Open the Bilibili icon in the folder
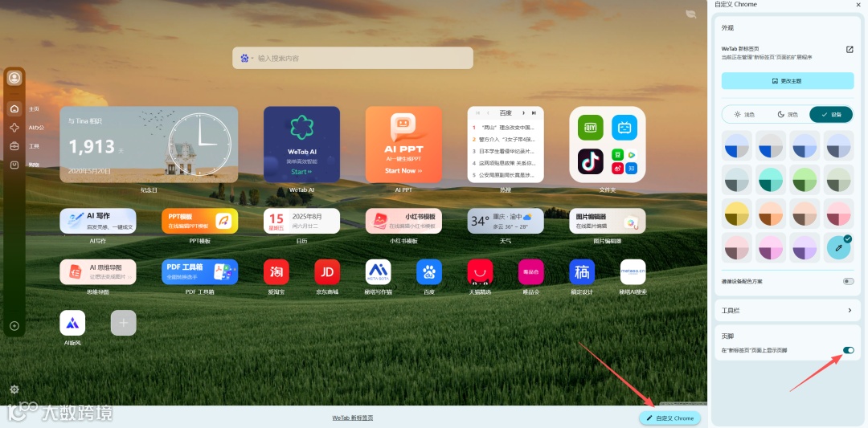The width and height of the screenshot is (868, 428). [624, 128]
